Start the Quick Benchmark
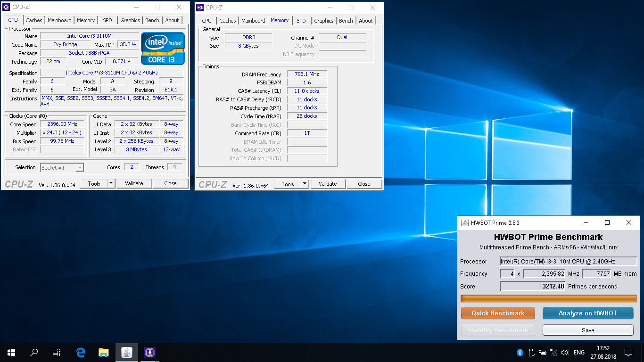Screen dimensions: 644x362 (x=498, y=313)
